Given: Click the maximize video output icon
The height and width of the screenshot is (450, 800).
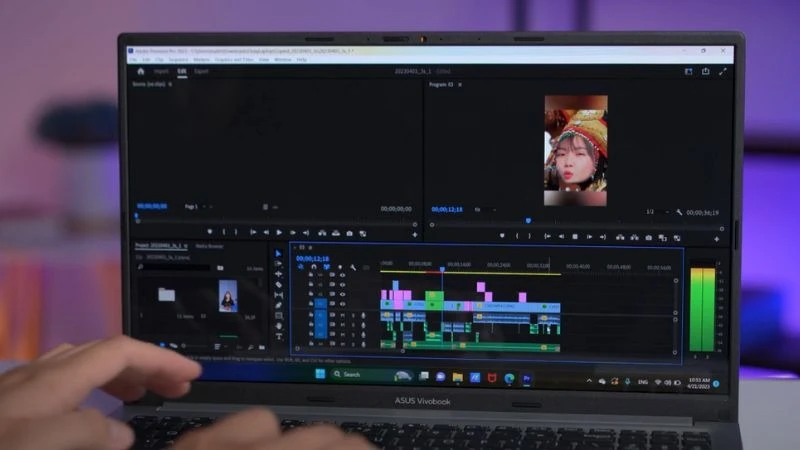Looking at the screenshot, I should coord(722,72).
